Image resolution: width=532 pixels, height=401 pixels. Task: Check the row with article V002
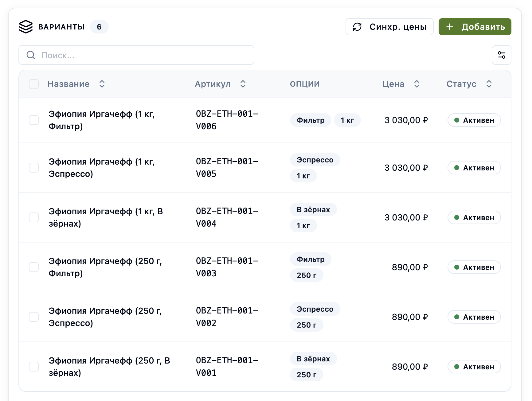click(34, 317)
